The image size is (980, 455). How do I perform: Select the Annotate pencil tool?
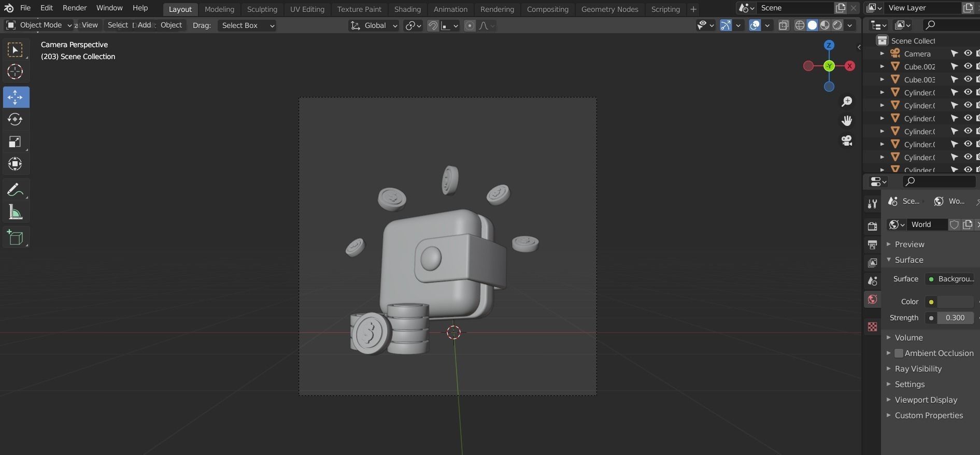point(15,190)
